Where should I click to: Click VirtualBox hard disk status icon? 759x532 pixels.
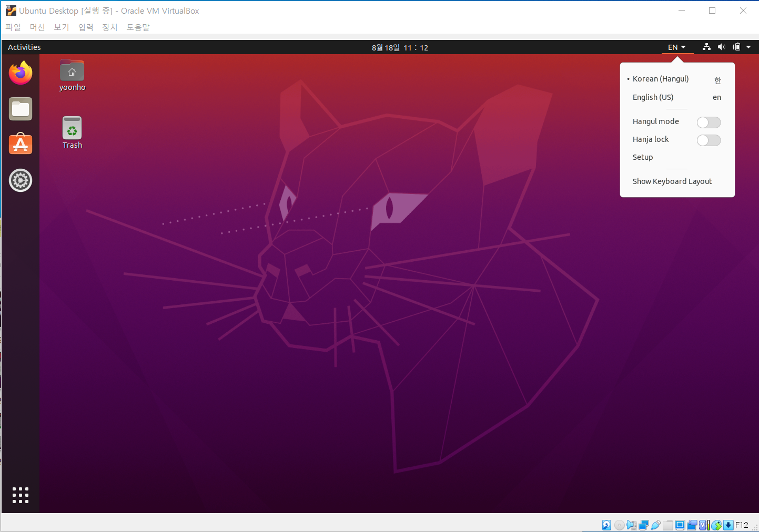pos(606,525)
